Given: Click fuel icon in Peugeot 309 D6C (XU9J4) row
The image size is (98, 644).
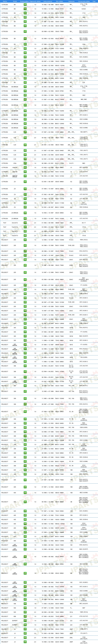Looking at the screenshot, I should click(25, 457).
